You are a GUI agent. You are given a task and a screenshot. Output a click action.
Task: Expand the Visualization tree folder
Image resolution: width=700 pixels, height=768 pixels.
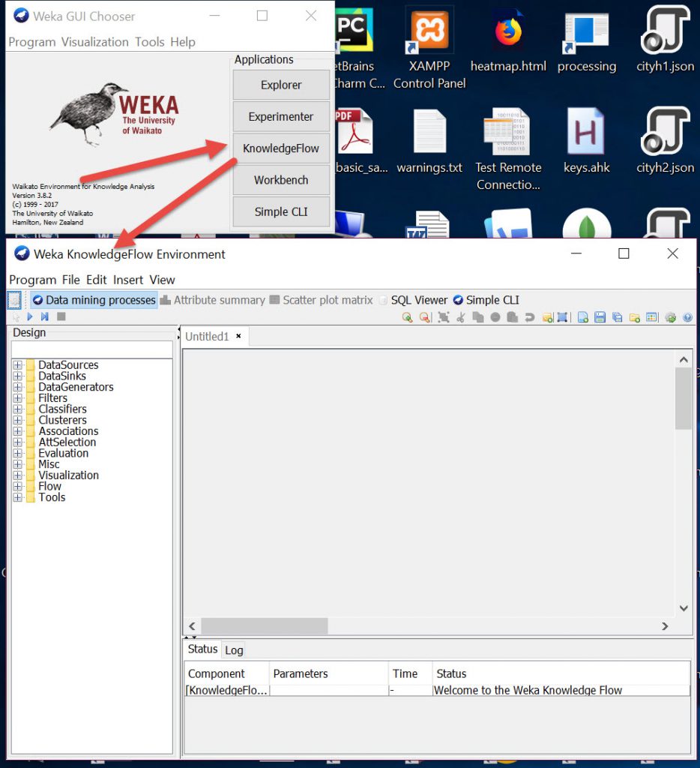click(x=18, y=475)
